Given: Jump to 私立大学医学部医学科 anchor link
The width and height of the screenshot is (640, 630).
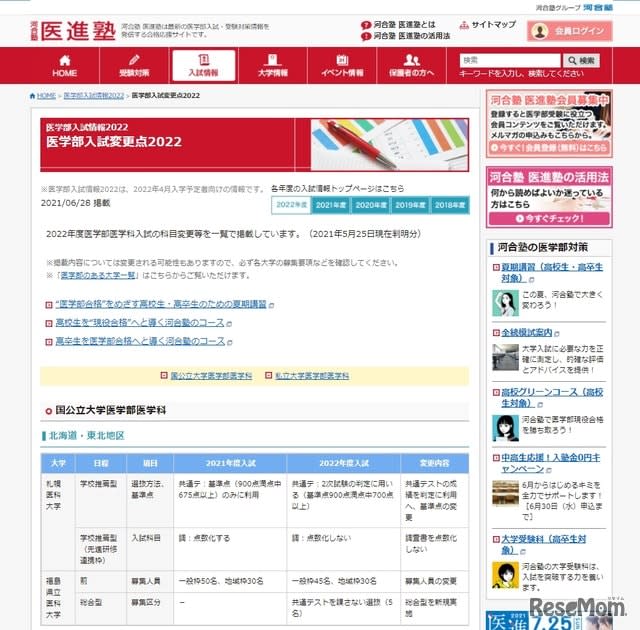Looking at the screenshot, I should coord(312,376).
